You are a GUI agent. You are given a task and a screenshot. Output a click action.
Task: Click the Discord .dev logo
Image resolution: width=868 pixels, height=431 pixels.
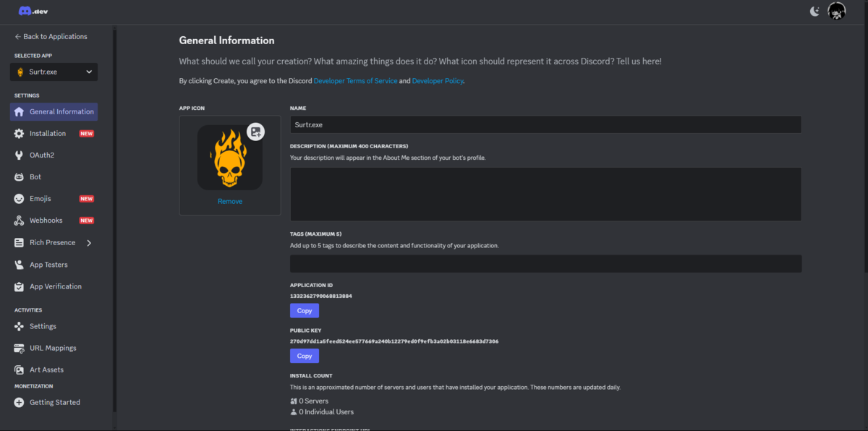(33, 12)
